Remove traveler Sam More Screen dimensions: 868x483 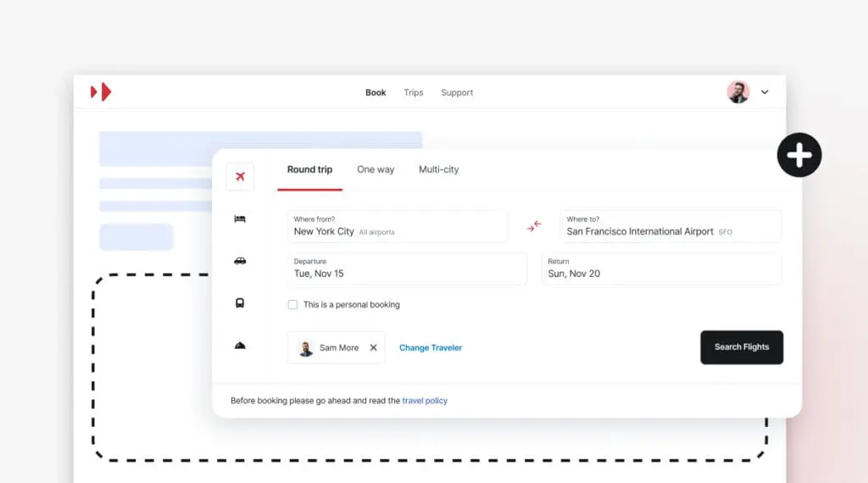coord(373,347)
